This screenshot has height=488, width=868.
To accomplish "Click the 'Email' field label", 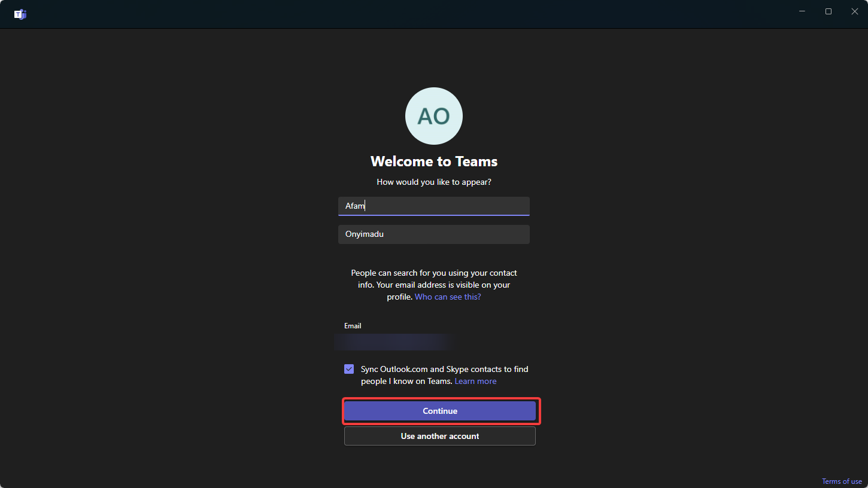I will (x=353, y=326).
